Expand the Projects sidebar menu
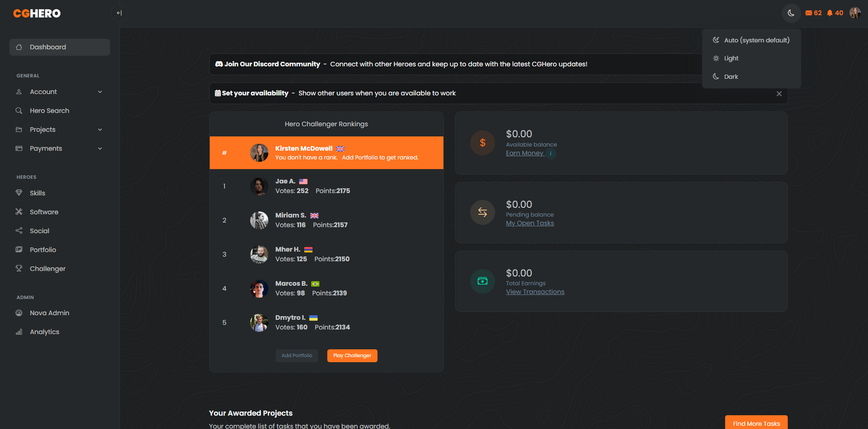Viewport: 868px width, 429px height. (x=60, y=130)
